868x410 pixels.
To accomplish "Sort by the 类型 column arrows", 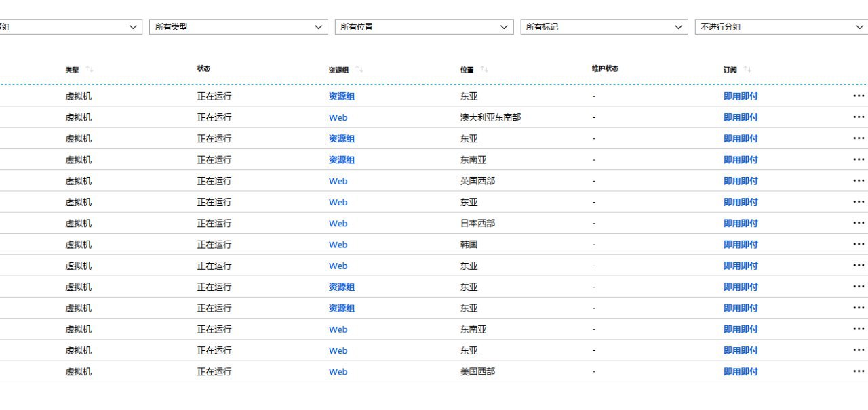I will [90, 70].
